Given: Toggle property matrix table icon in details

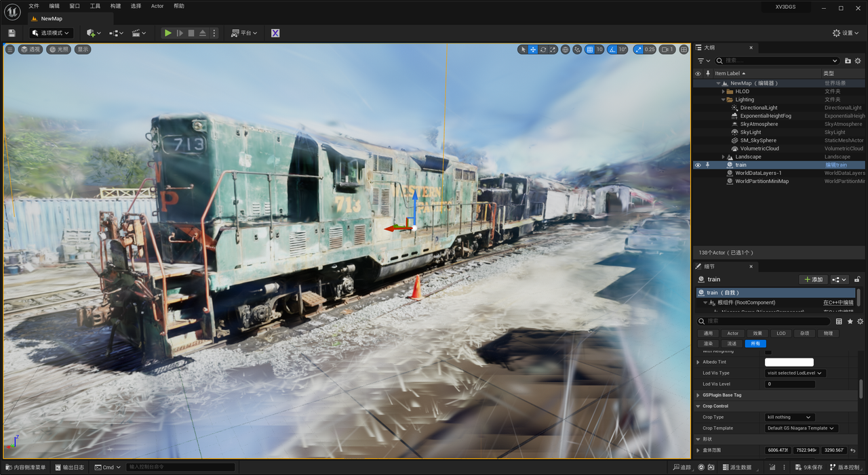Looking at the screenshot, I should click(x=839, y=321).
